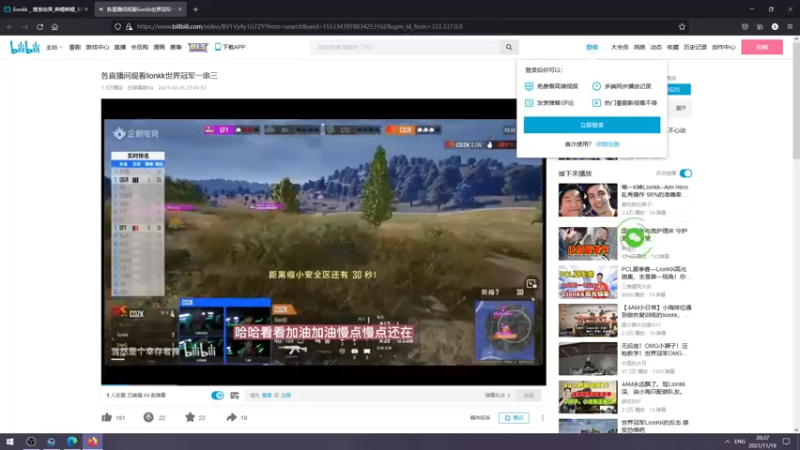Click 登录 link in danmaku input bar

(267, 395)
